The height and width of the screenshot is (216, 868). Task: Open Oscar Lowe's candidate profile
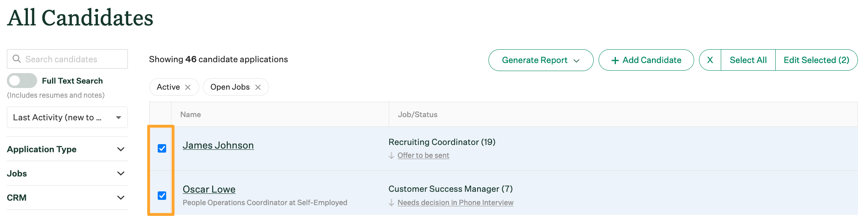(209, 189)
